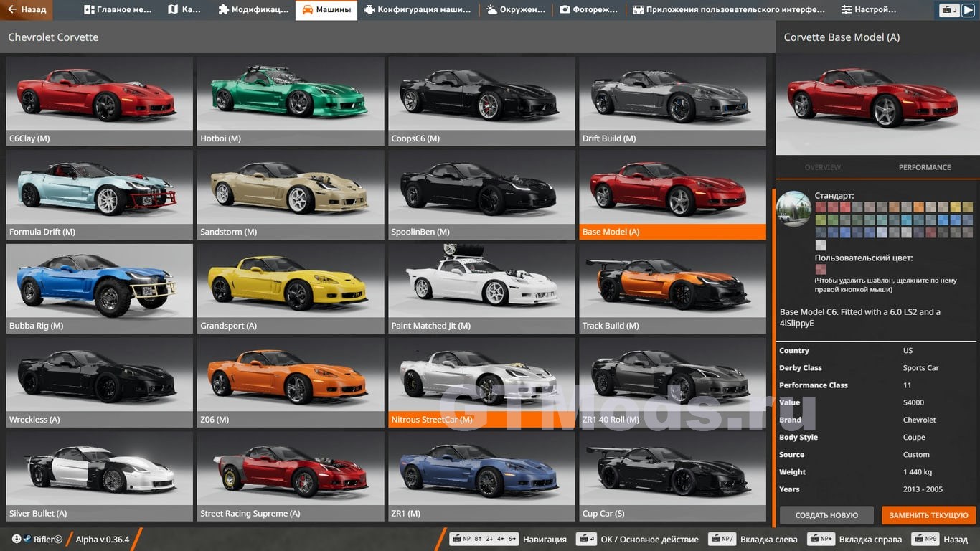Click the Performance Class value 11
The width and height of the screenshot is (980, 551).
(908, 385)
